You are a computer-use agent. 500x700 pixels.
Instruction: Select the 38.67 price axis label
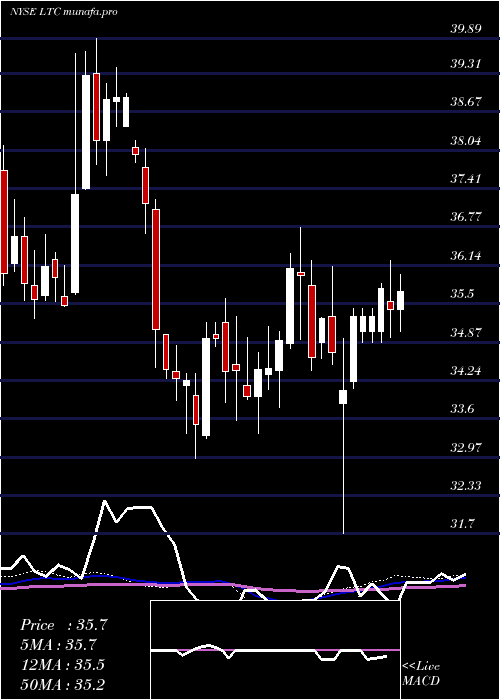[466, 102]
